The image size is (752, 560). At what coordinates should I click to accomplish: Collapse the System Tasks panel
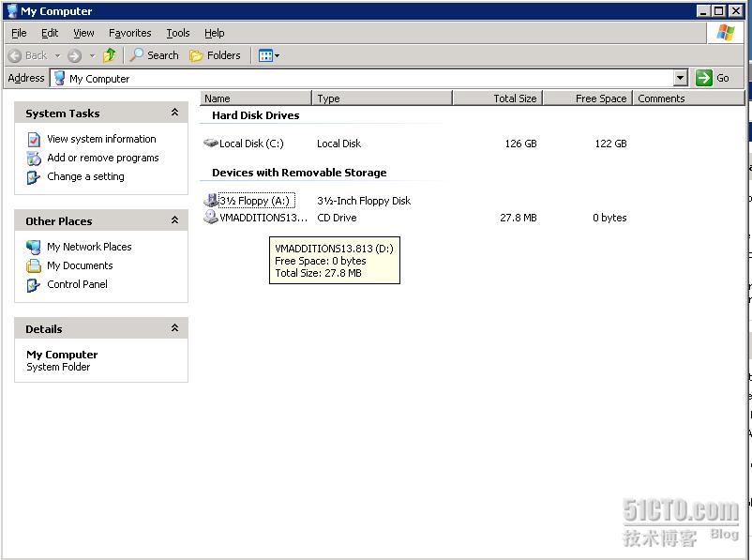point(174,113)
